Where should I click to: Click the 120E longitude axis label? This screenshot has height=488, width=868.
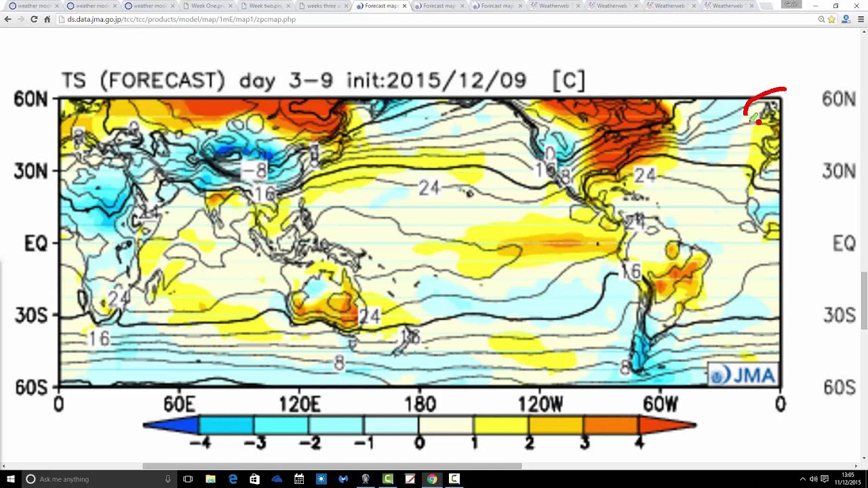pyautogui.click(x=300, y=405)
